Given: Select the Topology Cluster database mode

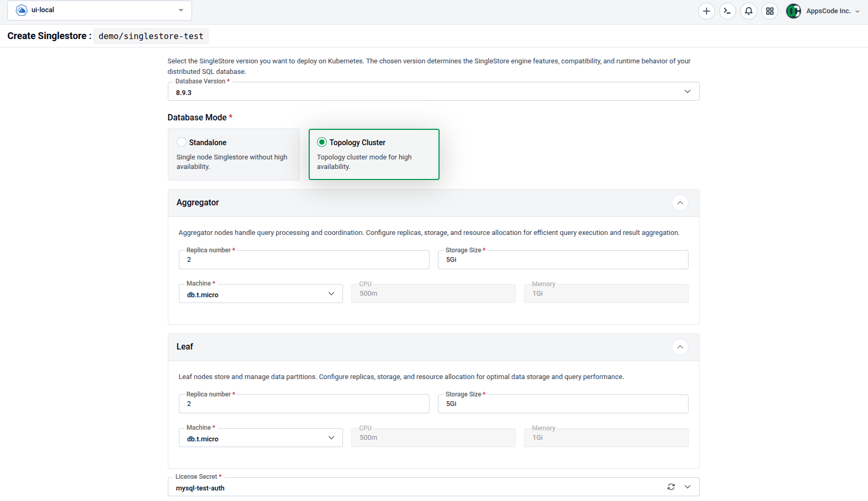Looking at the screenshot, I should 374,154.
